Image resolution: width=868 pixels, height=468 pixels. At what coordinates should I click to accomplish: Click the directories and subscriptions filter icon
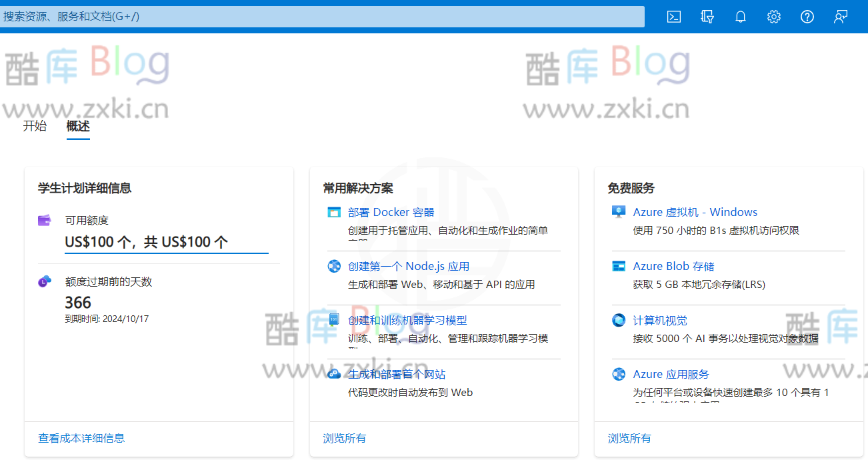pyautogui.click(x=707, y=17)
